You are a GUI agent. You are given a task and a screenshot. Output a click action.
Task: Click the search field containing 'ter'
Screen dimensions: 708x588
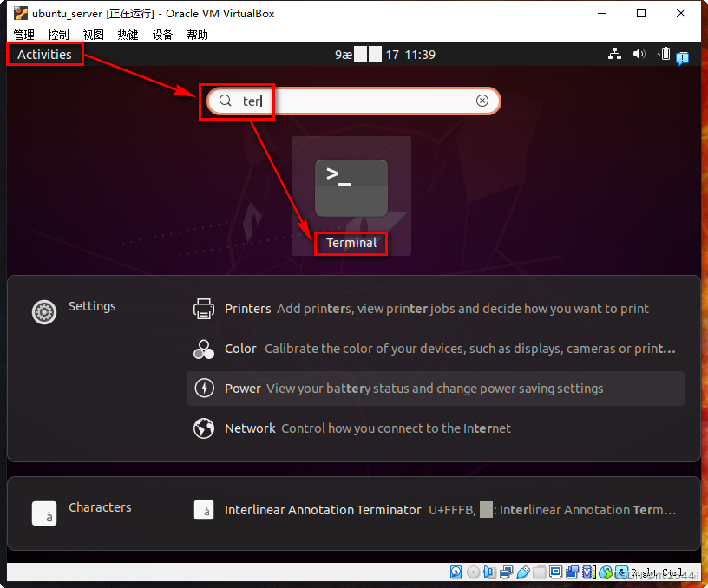click(353, 101)
